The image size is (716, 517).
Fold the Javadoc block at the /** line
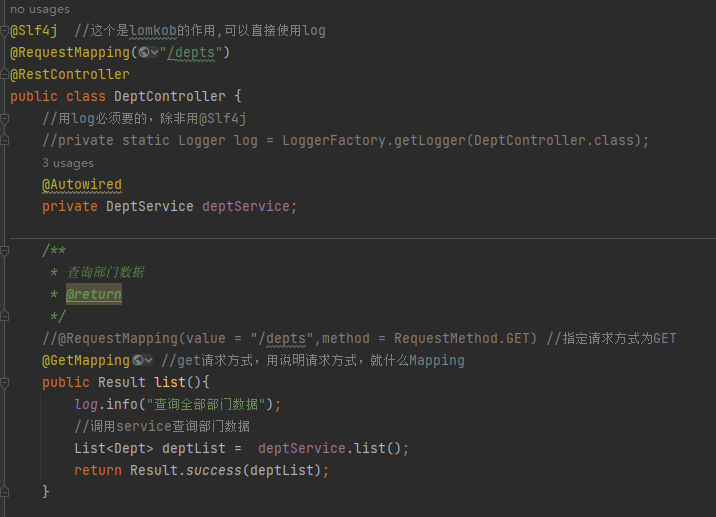tap(5, 250)
